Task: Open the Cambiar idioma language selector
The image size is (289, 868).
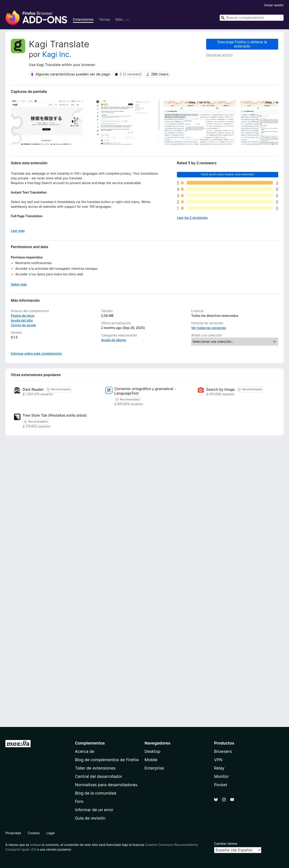Action: tap(237, 850)
